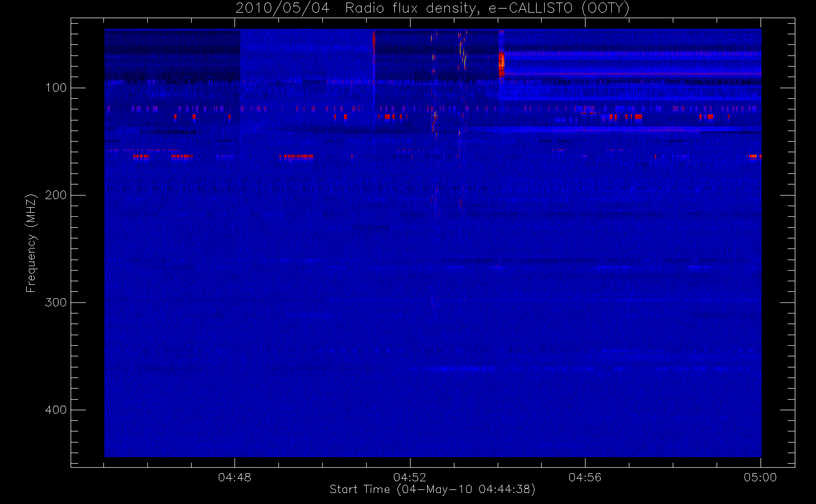Click the 05:00 time tick label
This screenshot has width=816, height=504.
click(760, 477)
